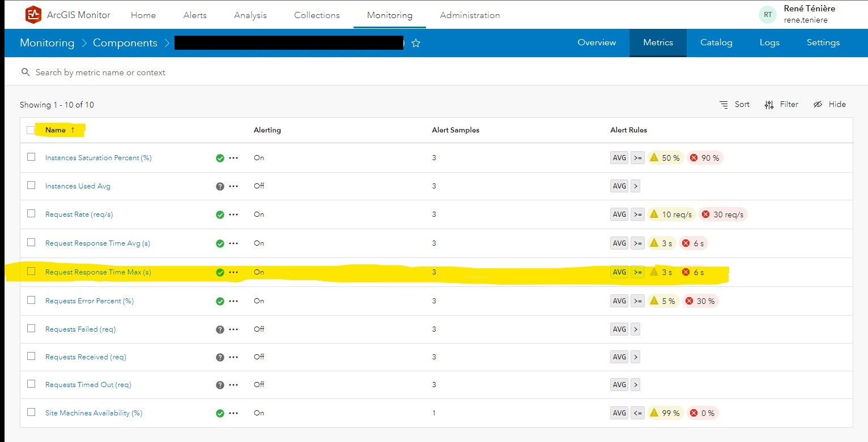Check the select-all checkbox in the table header

pyautogui.click(x=31, y=130)
